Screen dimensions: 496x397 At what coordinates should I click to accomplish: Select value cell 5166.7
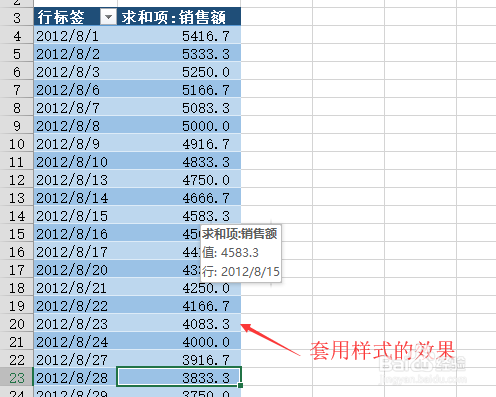point(179,90)
